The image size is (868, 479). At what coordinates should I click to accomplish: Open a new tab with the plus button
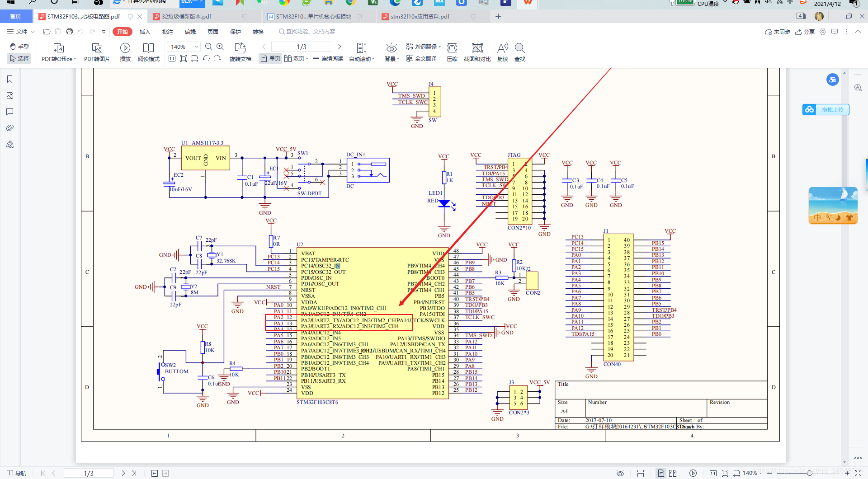pyautogui.click(x=498, y=16)
